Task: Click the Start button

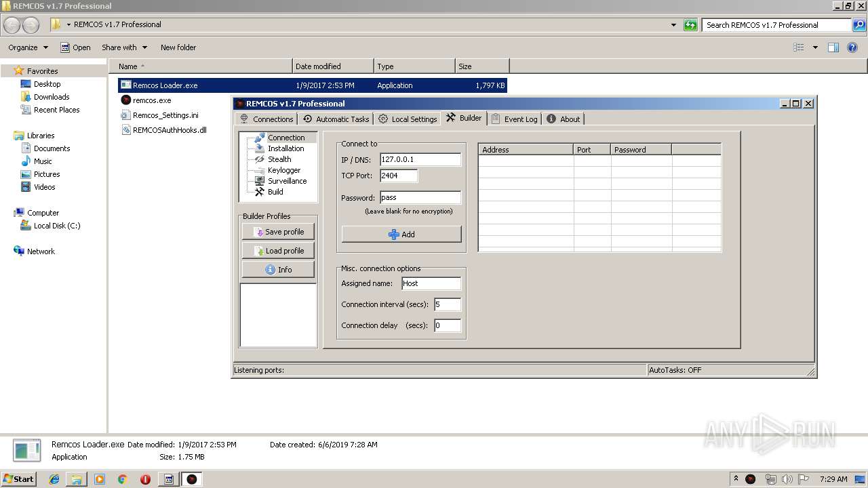Action: pos(19,479)
